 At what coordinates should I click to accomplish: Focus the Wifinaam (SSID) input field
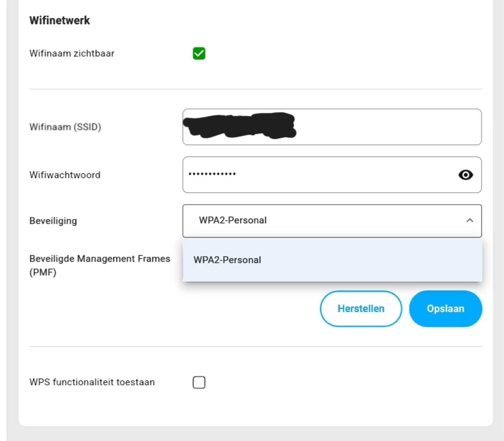pos(384,127)
